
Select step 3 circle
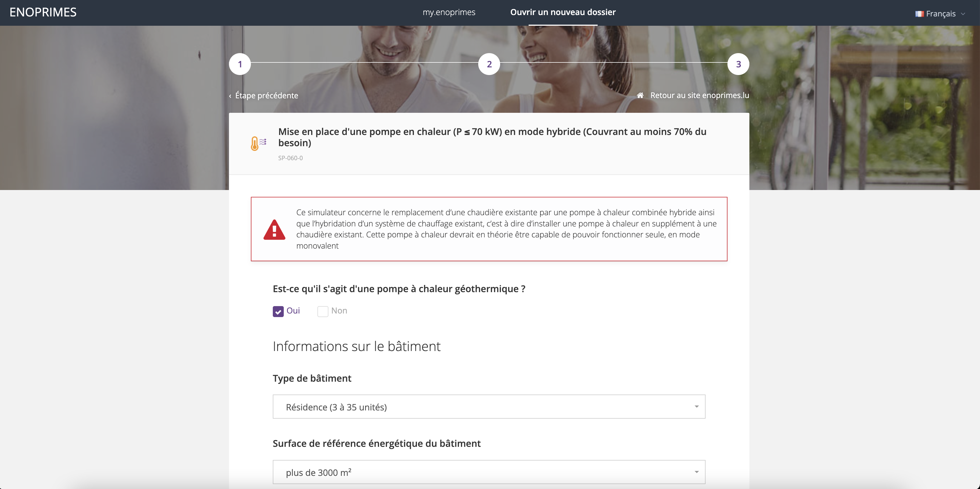point(738,64)
